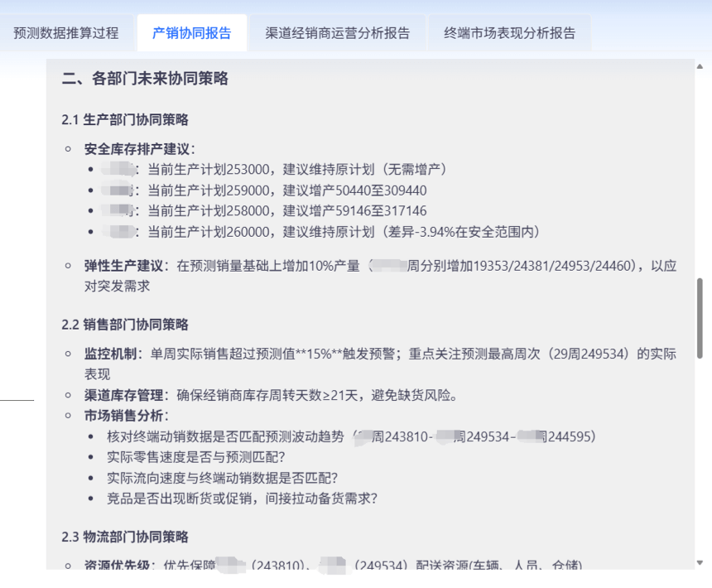Click the line recommending 增产59146至317146
Screen dimensions: 712x588
286,211
